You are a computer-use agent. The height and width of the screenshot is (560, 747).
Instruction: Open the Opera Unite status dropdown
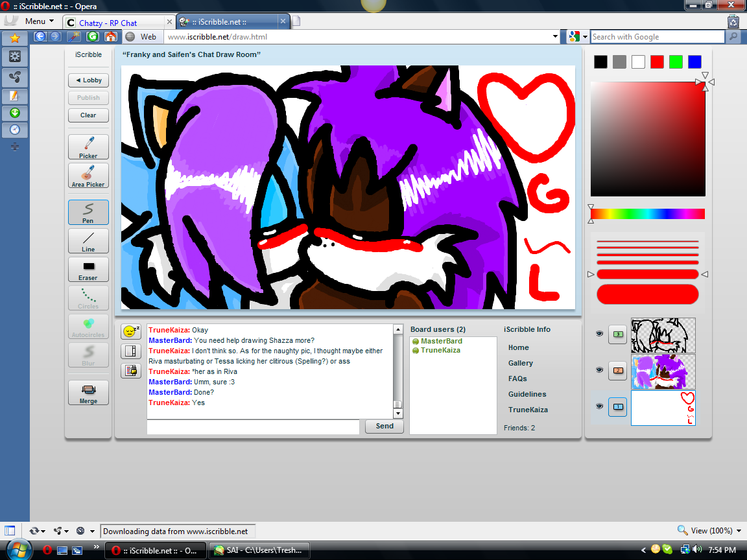pyautogui.click(x=61, y=531)
